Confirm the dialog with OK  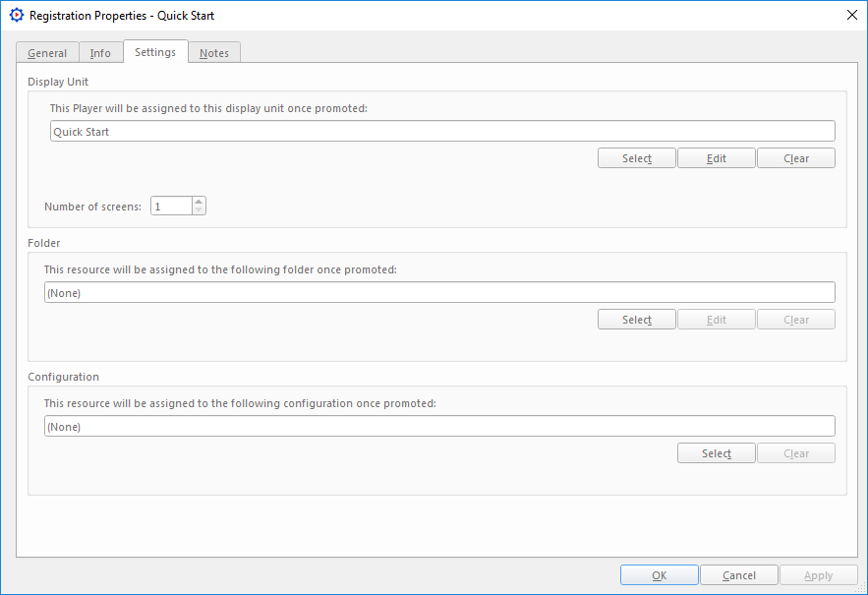(x=660, y=575)
